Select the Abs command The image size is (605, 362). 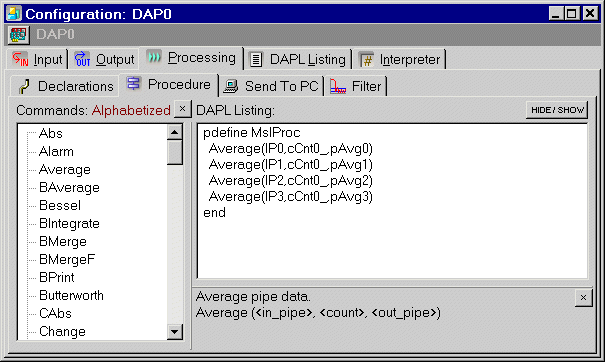[51, 134]
